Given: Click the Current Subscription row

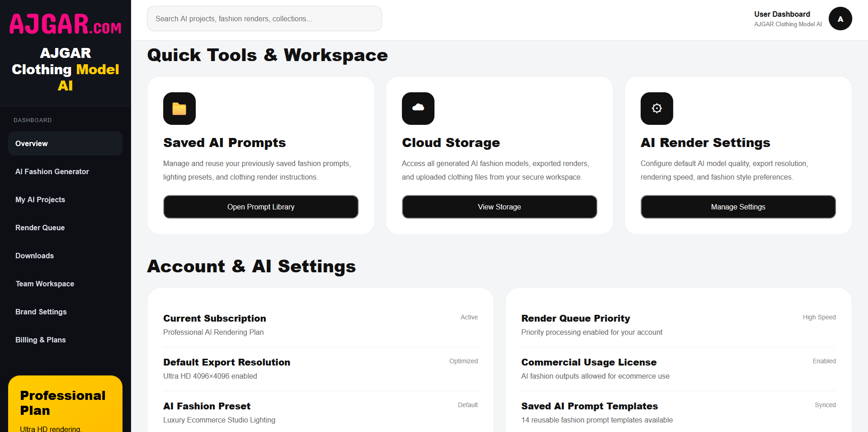Looking at the screenshot, I should coord(321,325).
